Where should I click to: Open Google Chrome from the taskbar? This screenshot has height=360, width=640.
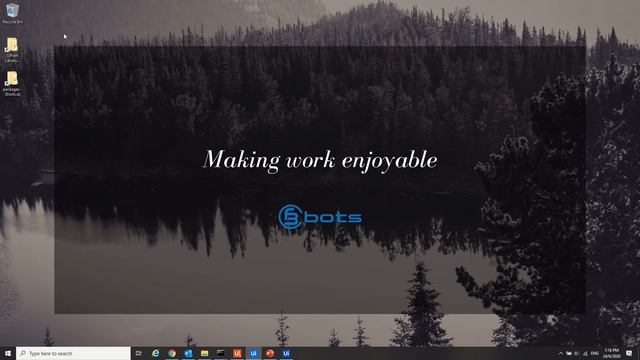click(x=172, y=353)
